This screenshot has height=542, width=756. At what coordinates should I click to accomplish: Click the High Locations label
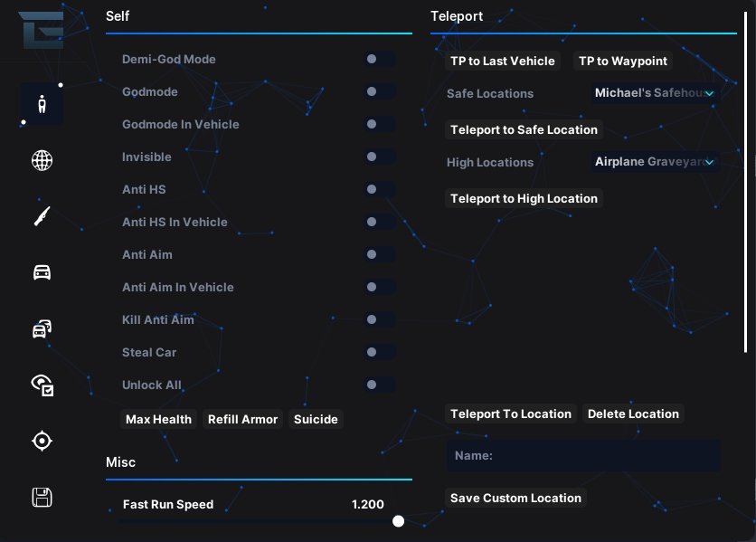tap(490, 162)
